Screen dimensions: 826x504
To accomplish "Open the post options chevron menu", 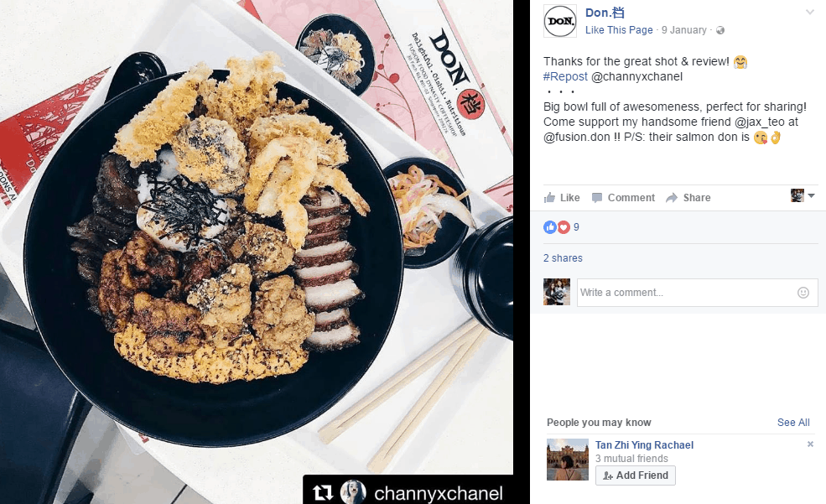I will click(810, 12).
